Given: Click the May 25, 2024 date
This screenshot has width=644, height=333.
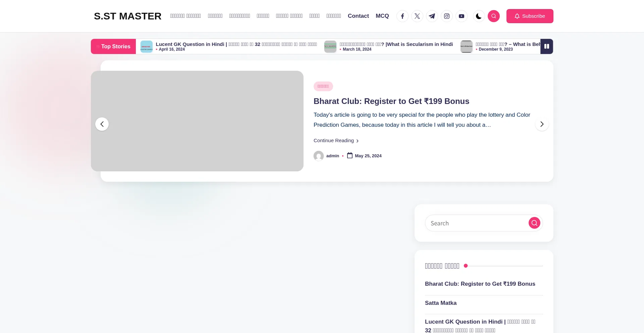Looking at the screenshot, I should coord(368,156).
